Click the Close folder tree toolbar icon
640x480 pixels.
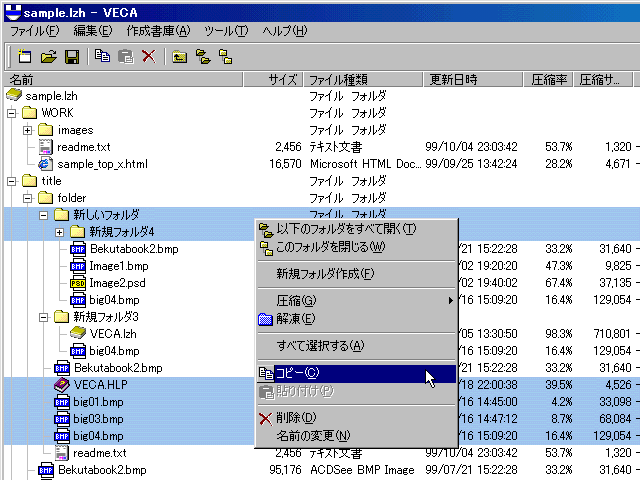225,56
